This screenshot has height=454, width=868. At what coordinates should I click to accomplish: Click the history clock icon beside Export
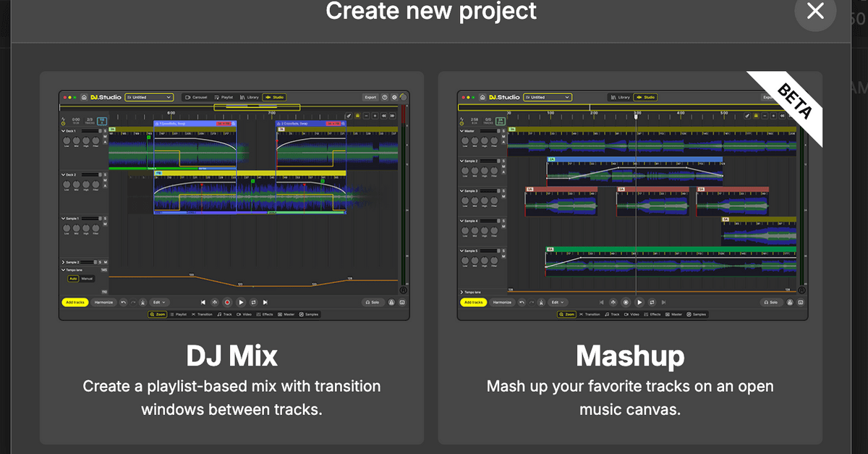coord(385,97)
